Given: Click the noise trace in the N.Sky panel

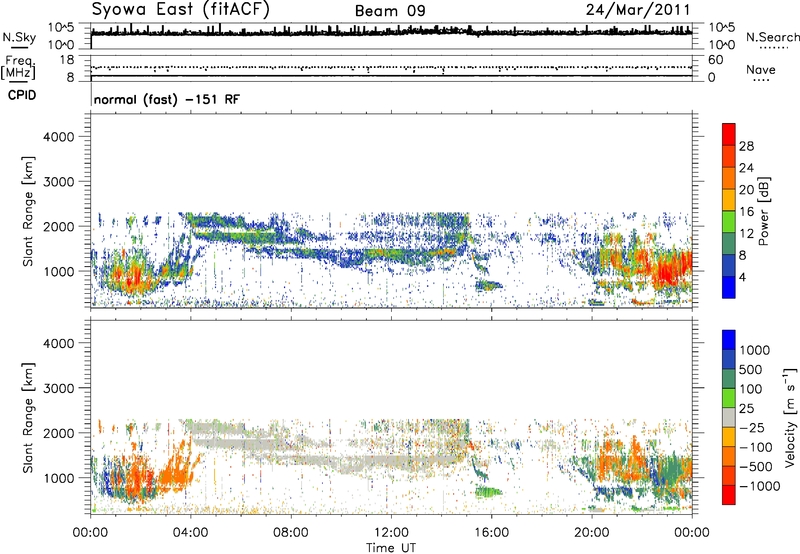Looking at the screenshot, I should pyautogui.click(x=391, y=33).
